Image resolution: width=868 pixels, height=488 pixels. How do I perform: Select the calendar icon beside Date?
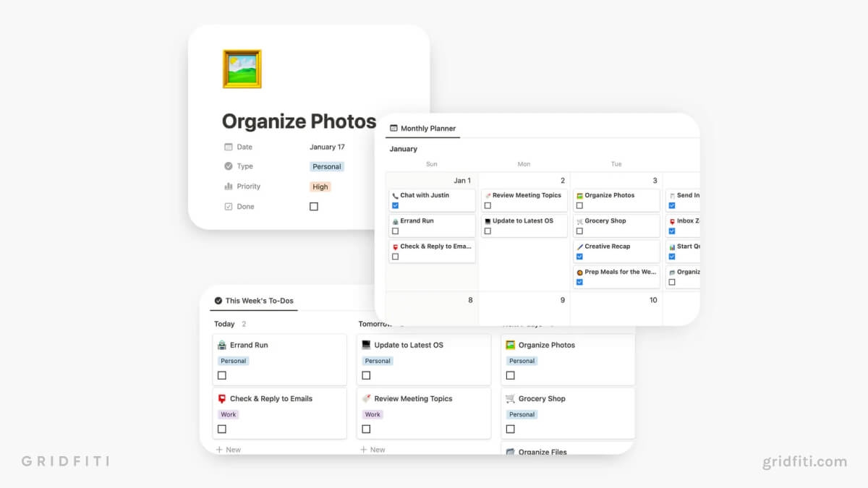point(228,147)
